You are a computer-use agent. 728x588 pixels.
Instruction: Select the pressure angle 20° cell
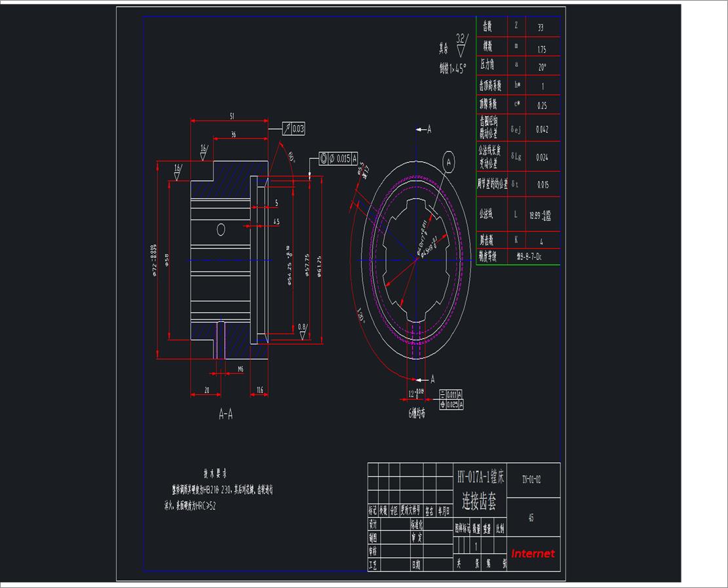tap(543, 66)
